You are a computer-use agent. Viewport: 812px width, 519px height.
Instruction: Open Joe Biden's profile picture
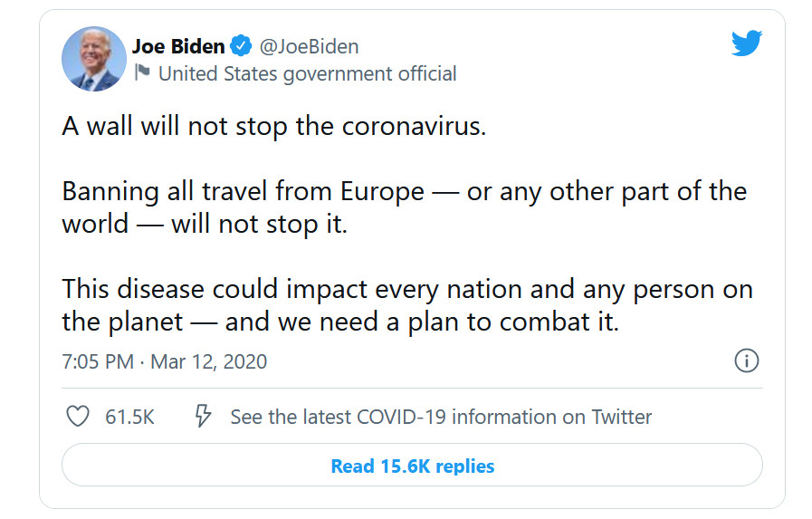point(93,59)
